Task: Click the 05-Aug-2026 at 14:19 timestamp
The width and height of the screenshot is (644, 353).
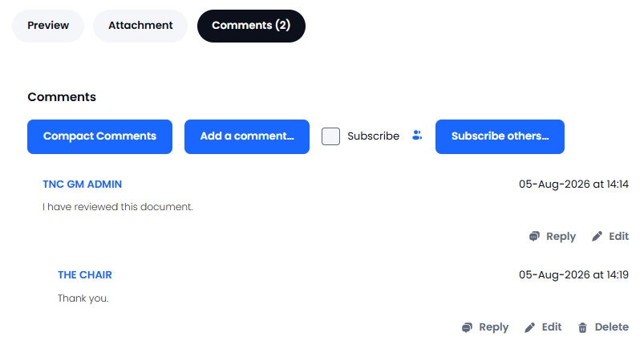Action: (x=573, y=275)
